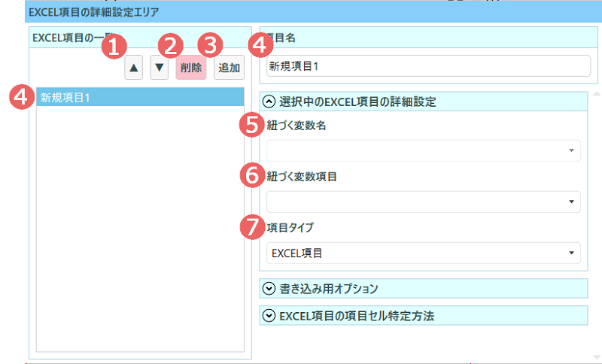This screenshot has width=602, height=364.
Task: Expand EXCEL項目の項目セル特定方法 section
Action: click(x=269, y=316)
